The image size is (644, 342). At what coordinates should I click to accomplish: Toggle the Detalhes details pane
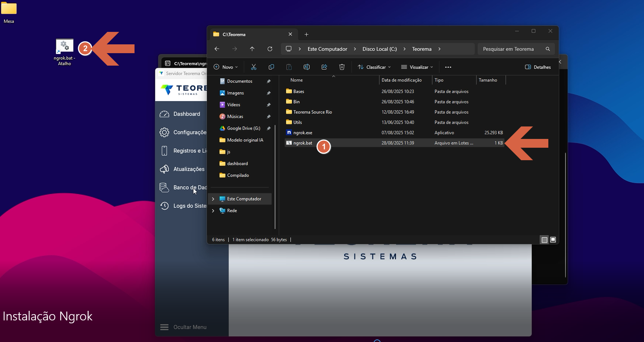(x=538, y=67)
